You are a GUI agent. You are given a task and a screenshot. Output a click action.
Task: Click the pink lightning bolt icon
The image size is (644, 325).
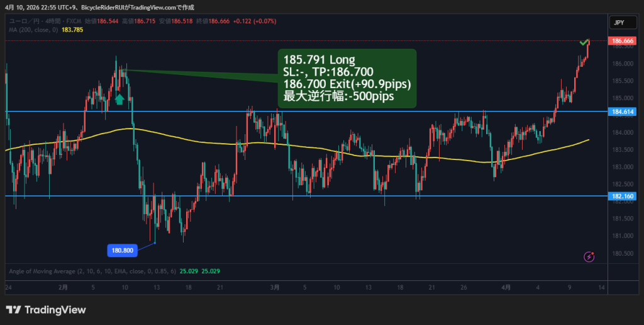(x=589, y=256)
